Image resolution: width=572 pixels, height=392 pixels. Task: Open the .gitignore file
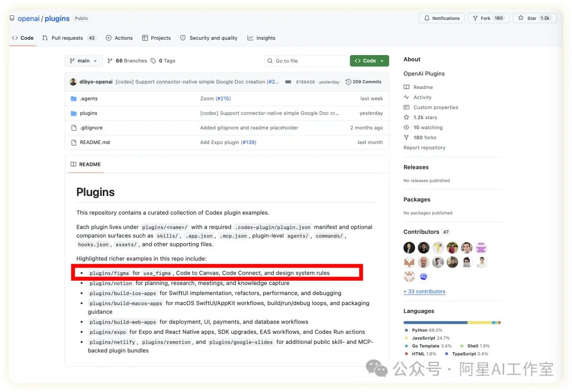click(x=91, y=128)
